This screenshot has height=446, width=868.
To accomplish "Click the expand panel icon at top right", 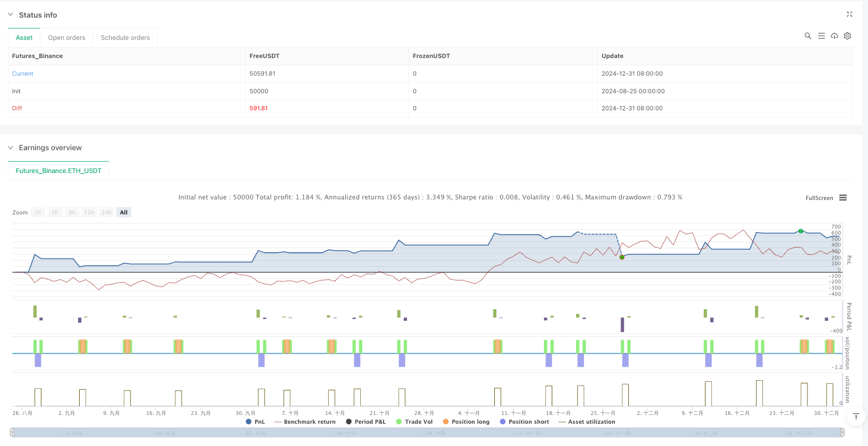I will [x=849, y=15].
